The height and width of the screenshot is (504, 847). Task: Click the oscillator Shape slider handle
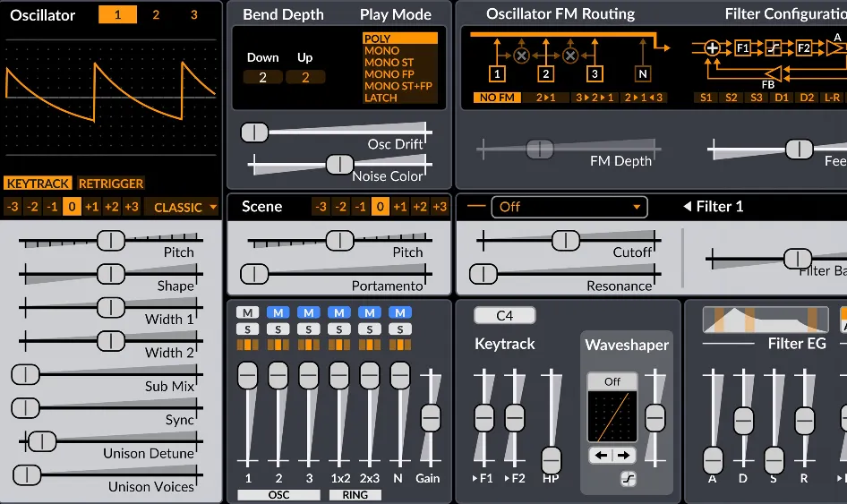coord(111,275)
